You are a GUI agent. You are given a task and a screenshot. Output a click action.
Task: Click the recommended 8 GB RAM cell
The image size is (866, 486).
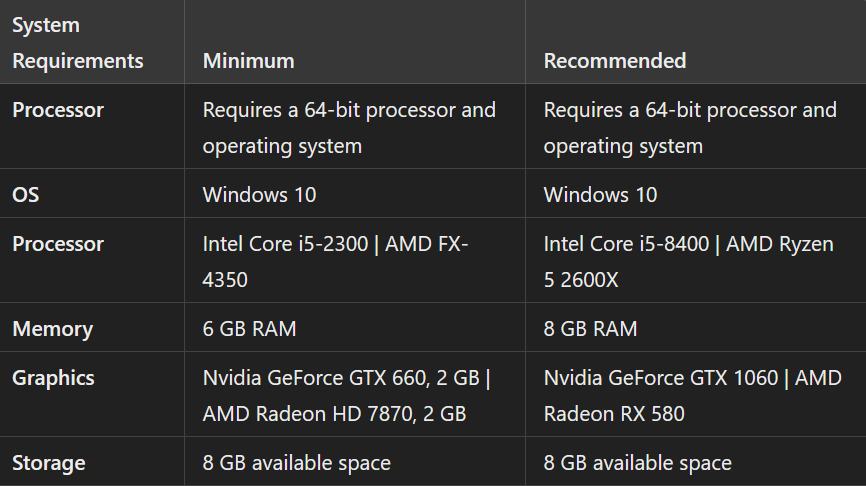point(590,329)
